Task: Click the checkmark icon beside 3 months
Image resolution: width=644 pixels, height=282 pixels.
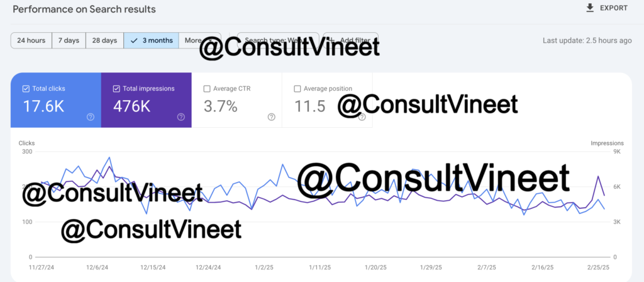Action: 133,41
